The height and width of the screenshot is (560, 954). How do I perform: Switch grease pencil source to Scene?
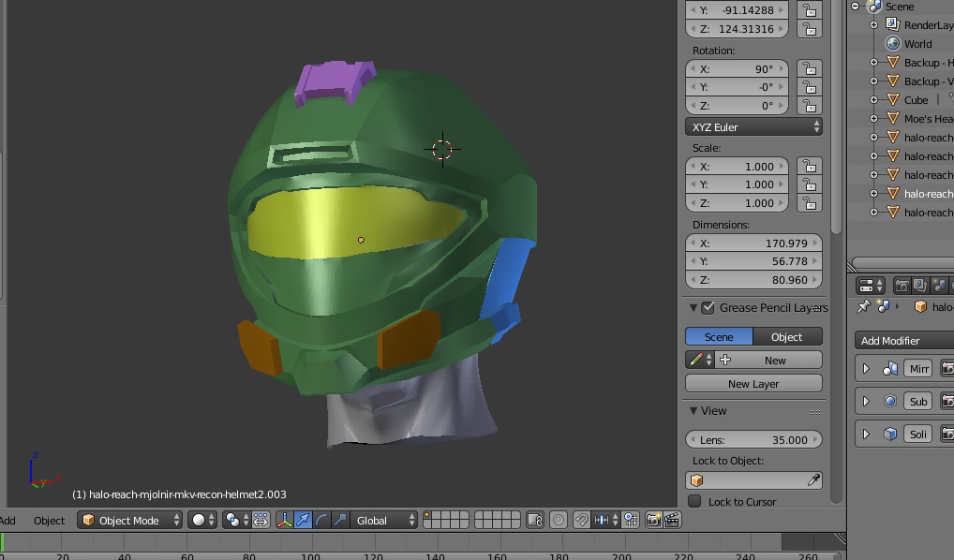(x=719, y=337)
